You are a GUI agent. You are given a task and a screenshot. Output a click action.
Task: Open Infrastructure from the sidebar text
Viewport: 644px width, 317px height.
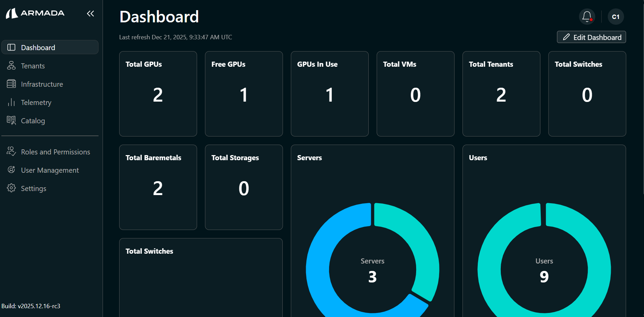(42, 84)
